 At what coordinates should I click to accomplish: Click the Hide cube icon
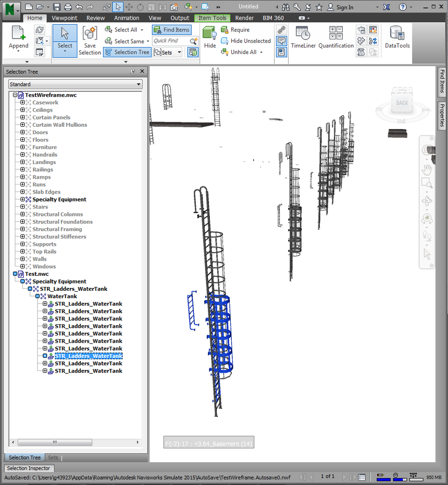[209, 33]
